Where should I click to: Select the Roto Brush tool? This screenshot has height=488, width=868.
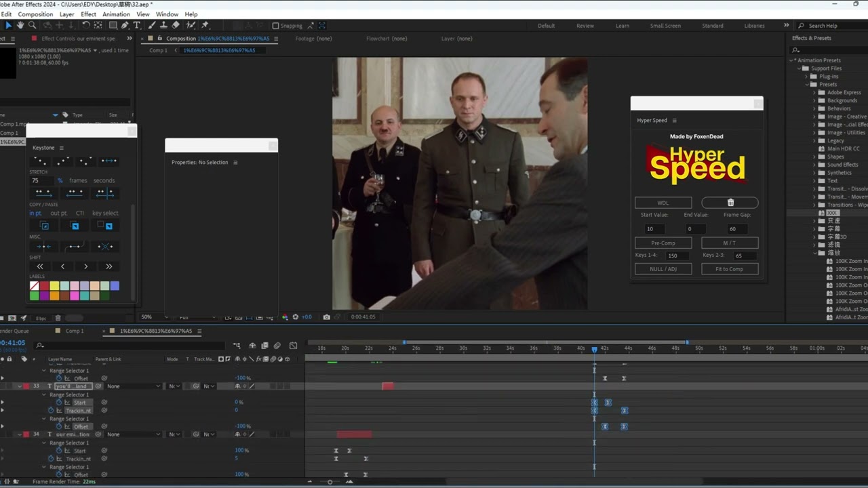point(191,25)
